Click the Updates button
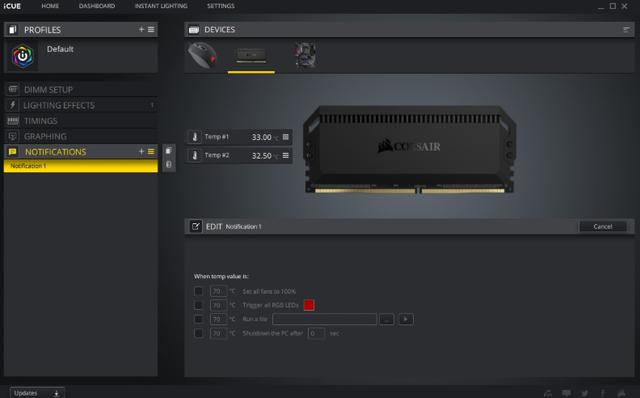 pos(37,393)
